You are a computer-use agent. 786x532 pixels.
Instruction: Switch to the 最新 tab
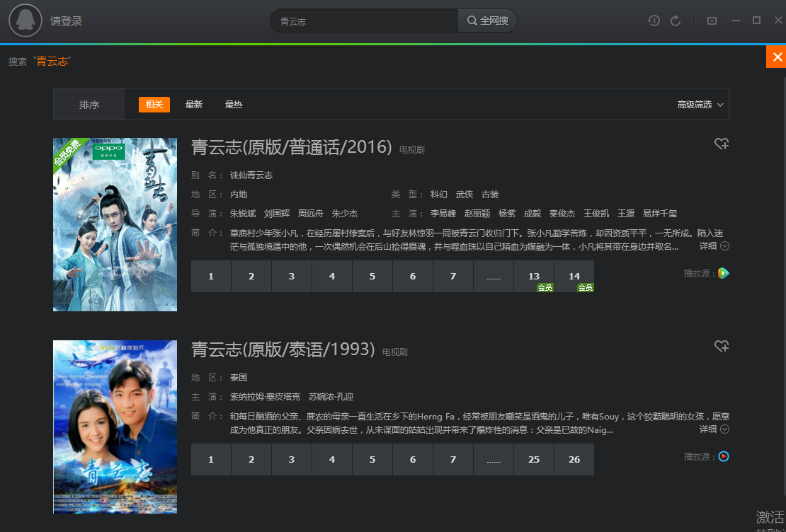pos(194,104)
